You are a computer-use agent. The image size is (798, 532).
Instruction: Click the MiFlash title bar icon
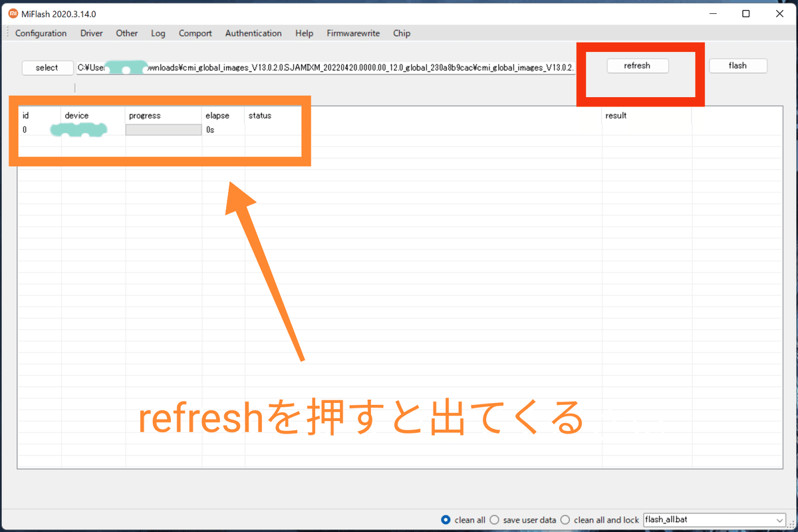[x=13, y=14]
